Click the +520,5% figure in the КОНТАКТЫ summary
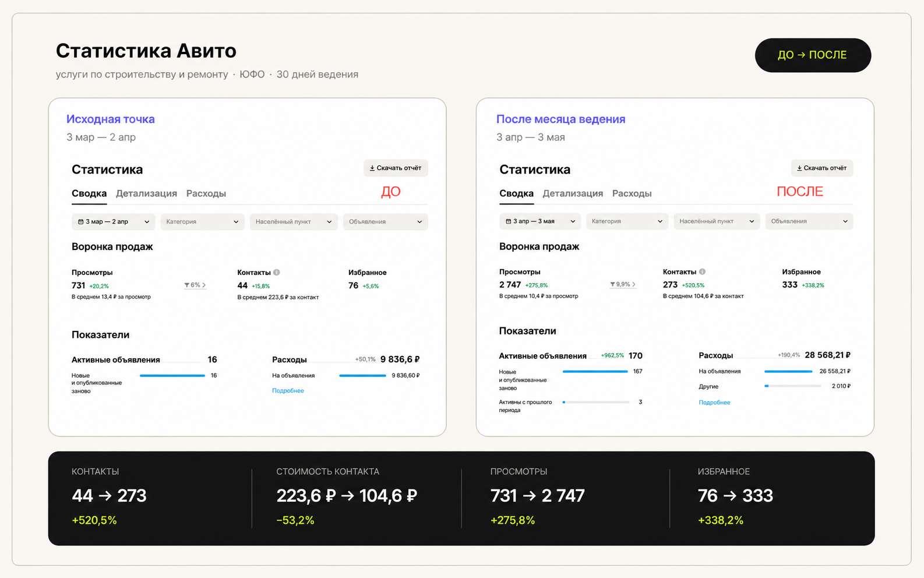The width and height of the screenshot is (924, 578). [94, 520]
